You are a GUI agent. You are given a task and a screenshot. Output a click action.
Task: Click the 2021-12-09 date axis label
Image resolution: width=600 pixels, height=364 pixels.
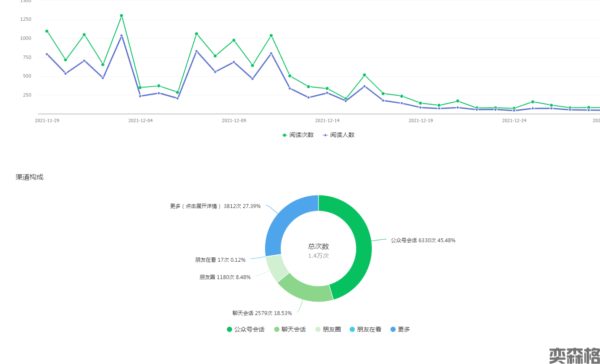coord(234,120)
